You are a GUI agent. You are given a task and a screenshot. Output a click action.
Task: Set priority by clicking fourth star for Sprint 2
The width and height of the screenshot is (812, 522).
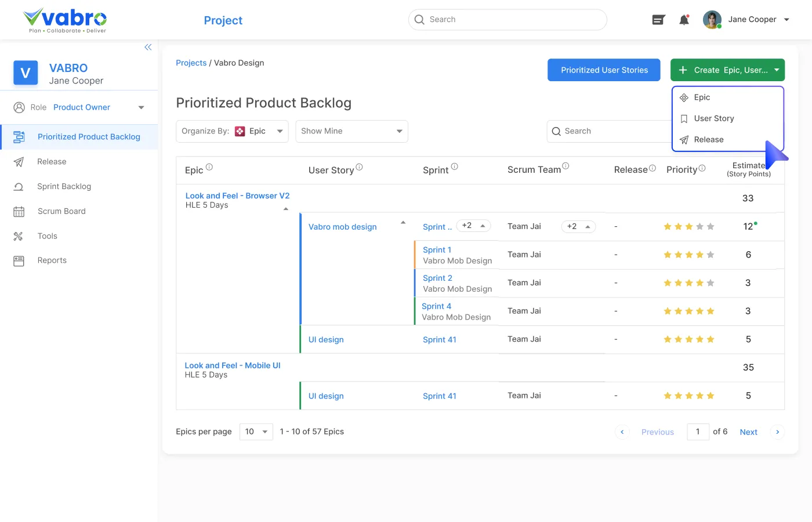point(700,282)
